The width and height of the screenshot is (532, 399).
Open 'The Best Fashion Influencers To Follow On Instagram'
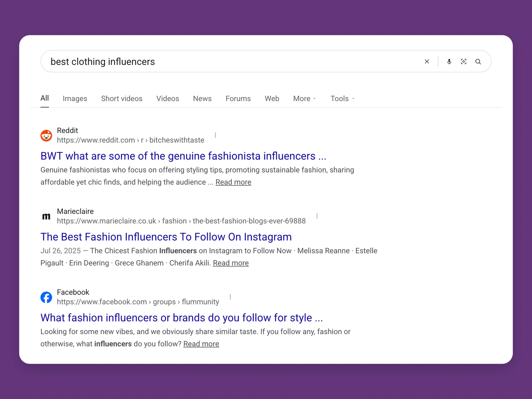[x=166, y=237]
